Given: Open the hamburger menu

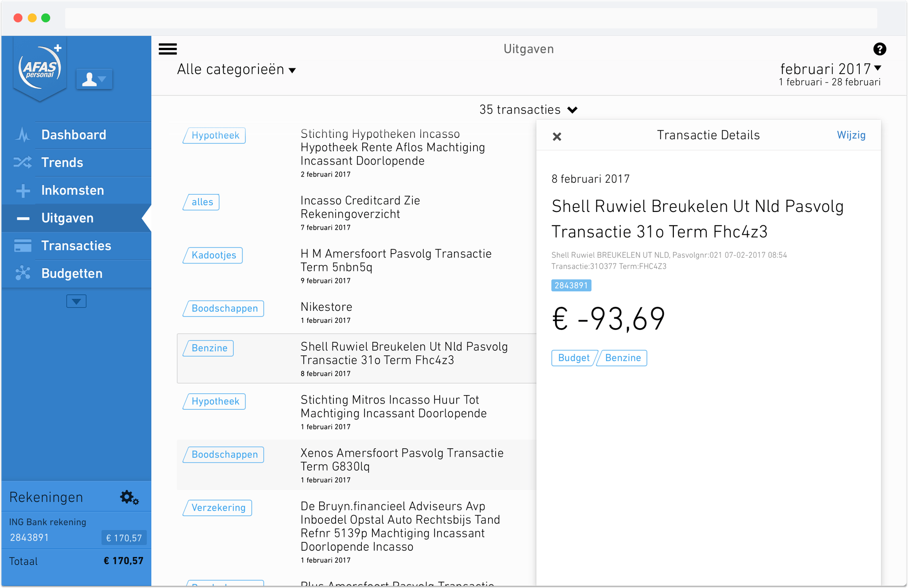Looking at the screenshot, I should tap(168, 49).
